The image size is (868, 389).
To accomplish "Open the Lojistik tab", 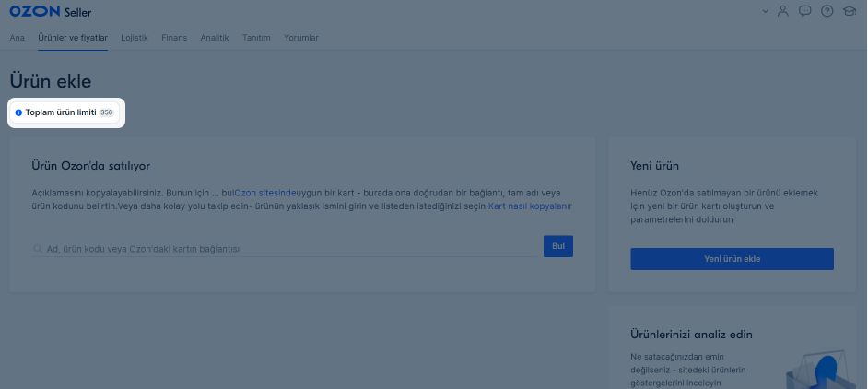I will tap(135, 38).
